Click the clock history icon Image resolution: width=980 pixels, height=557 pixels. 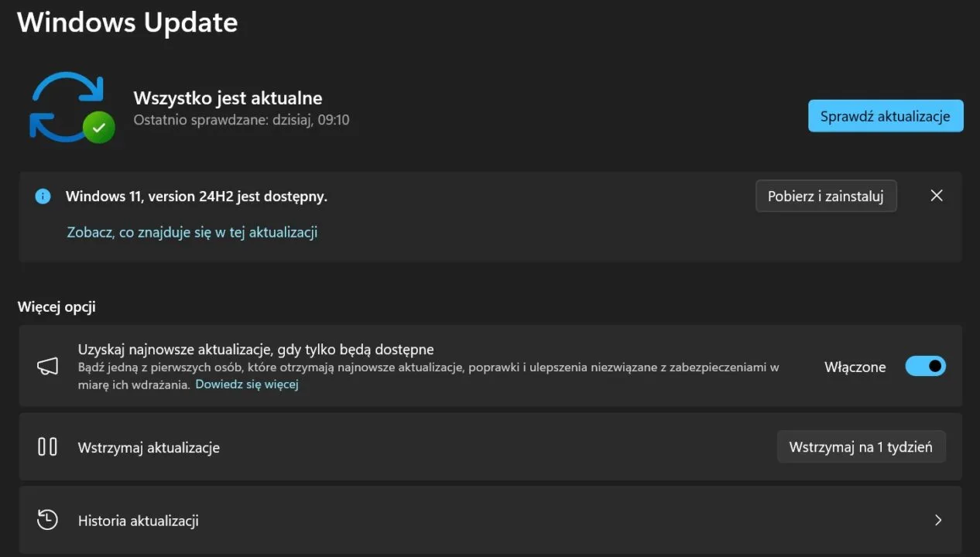(47, 520)
